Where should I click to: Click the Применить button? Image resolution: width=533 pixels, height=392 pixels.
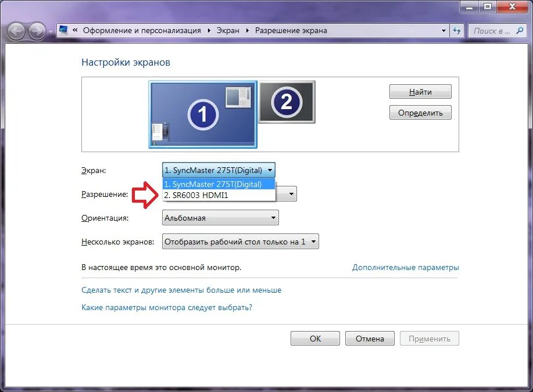coord(430,339)
